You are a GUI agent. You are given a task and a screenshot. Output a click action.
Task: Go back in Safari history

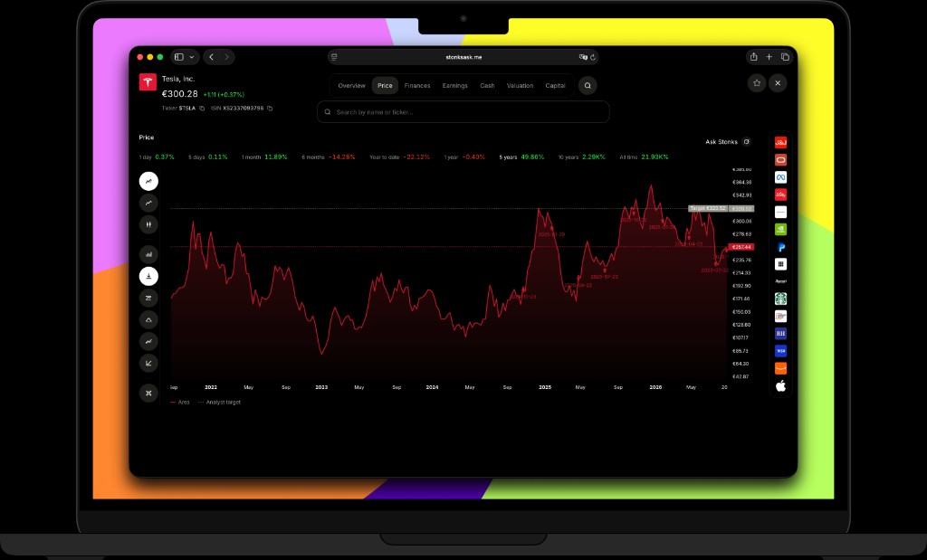212,57
